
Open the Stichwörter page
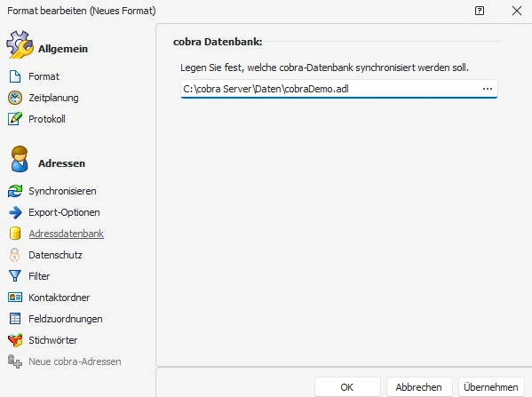click(53, 340)
